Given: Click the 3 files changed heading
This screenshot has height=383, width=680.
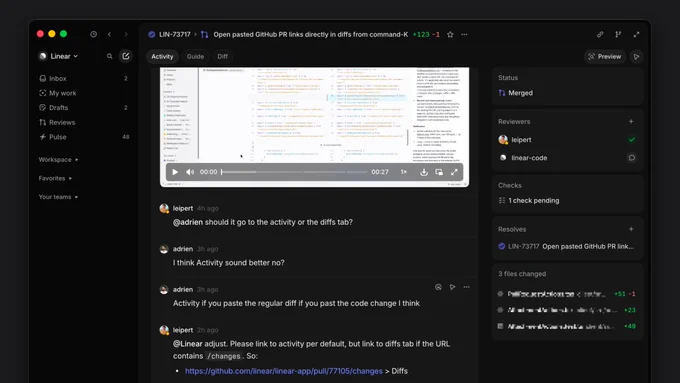Looking at the screenshot, I should pyautogui.click(x=522, y=274).
